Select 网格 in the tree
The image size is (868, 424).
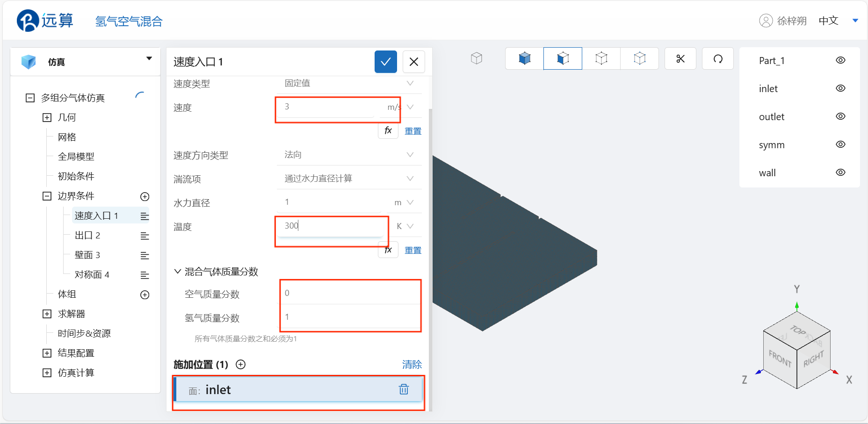[67, 137]
